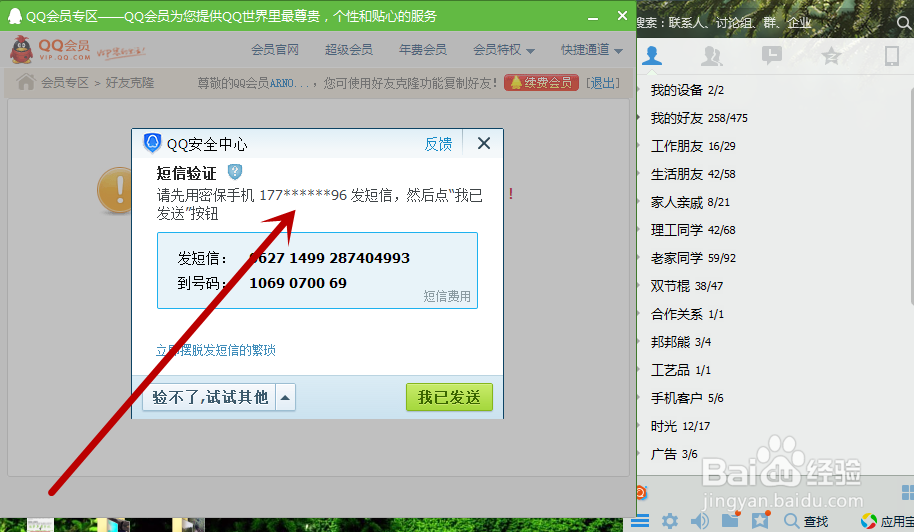Click the QQ安全中心 shield logo

pos(152,143)
